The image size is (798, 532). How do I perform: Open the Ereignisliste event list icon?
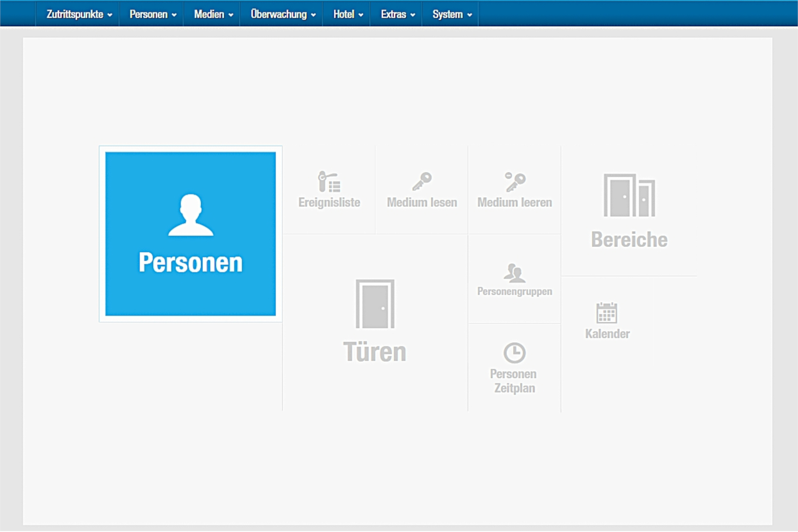pyautogui.click(x=329, y=182)
